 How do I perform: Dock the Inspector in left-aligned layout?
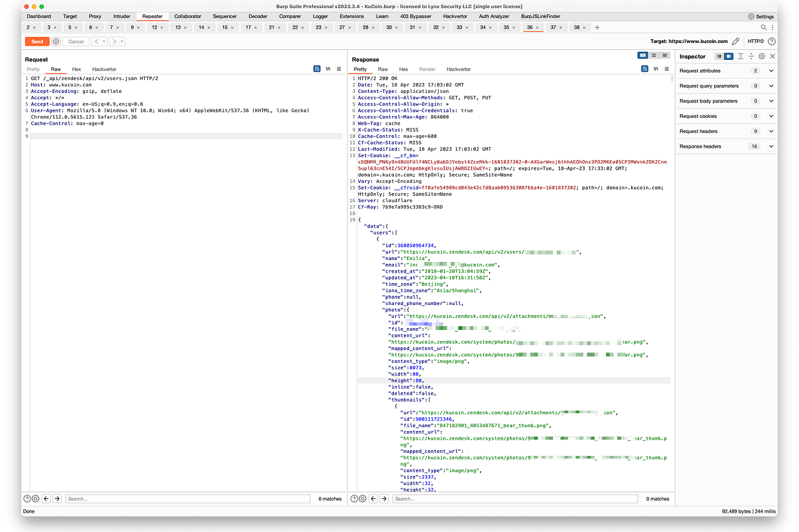click(x=720, y=56)
